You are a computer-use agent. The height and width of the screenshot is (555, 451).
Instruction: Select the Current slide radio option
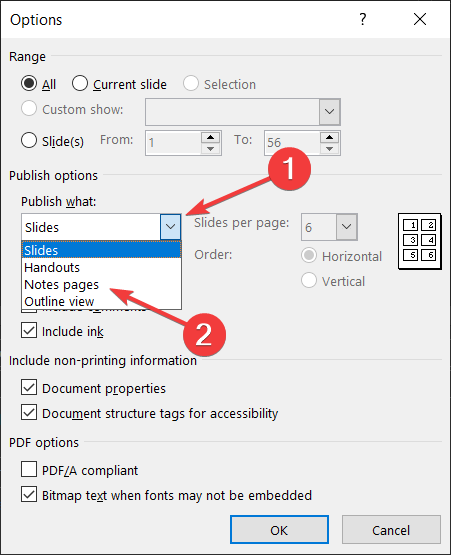(80, 84)
